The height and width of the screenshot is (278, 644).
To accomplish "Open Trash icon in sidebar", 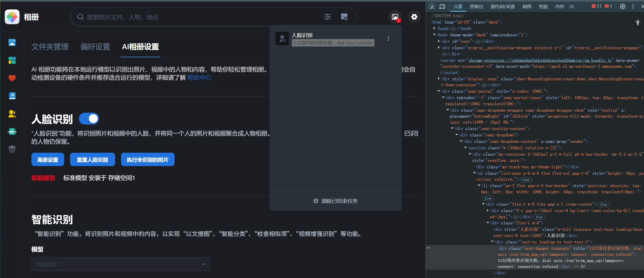I will 12,149.
